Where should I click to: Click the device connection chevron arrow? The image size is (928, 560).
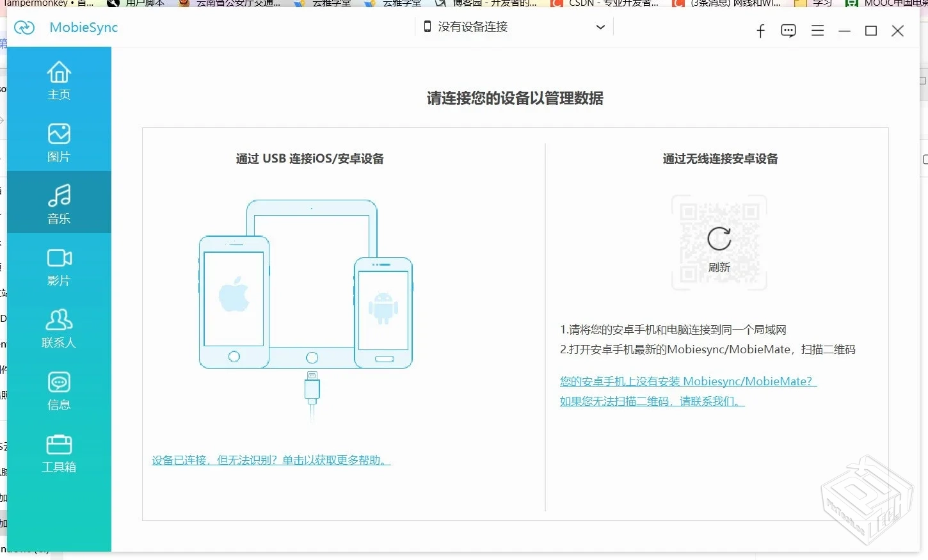click(600, 27)
